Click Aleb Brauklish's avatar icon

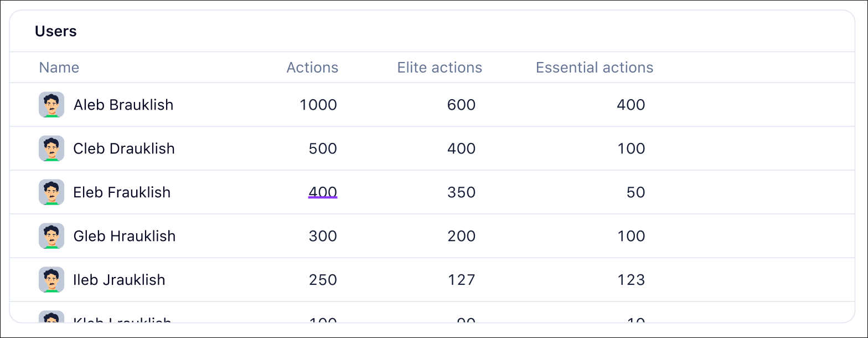(51, 105)
